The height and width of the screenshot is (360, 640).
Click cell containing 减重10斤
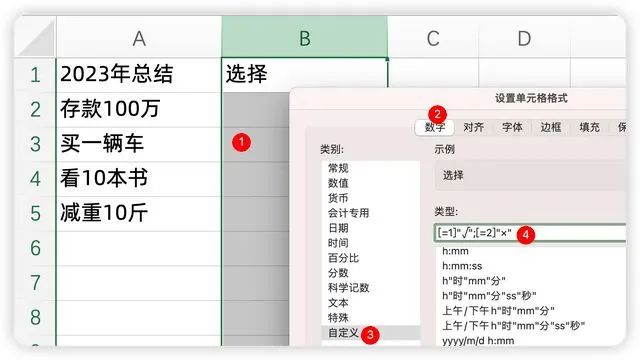[x=139, y=214]
